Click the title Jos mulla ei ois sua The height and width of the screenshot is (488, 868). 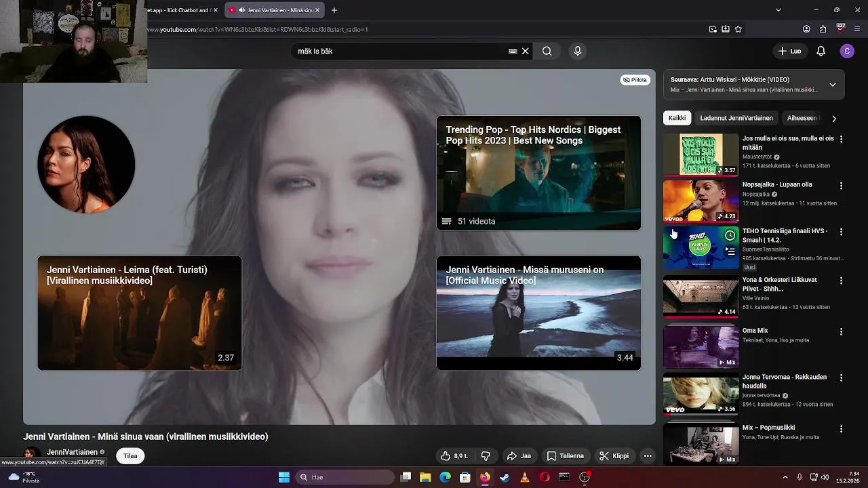pyautogui.click(x=788, y=142)
